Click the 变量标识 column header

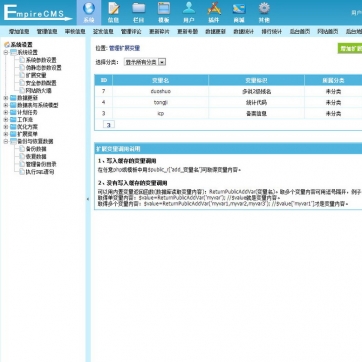tap(256, 80)
